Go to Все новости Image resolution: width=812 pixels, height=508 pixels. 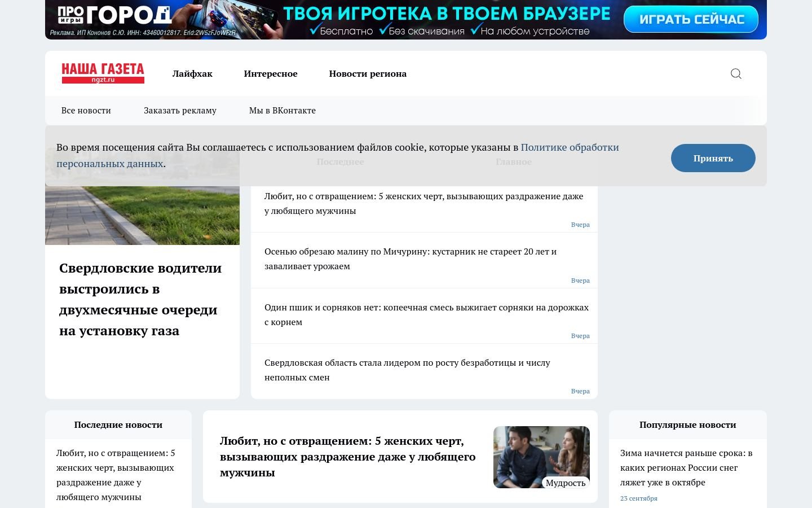86,111
